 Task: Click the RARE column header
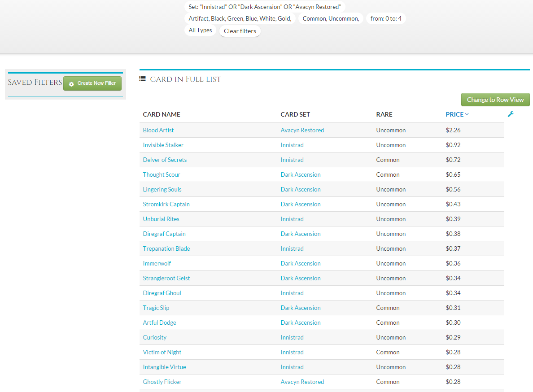pyautogui.click(x=384, y=114)
